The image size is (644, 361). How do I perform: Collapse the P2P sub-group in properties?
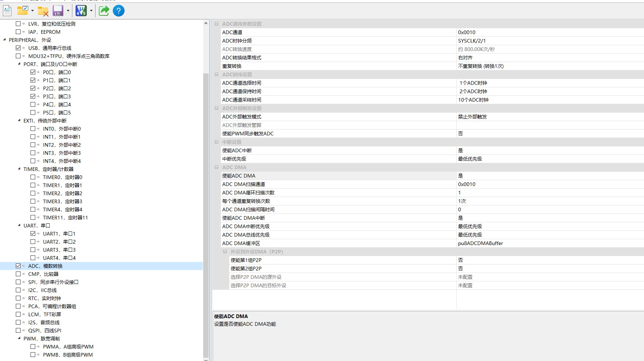tap(225, 252)
